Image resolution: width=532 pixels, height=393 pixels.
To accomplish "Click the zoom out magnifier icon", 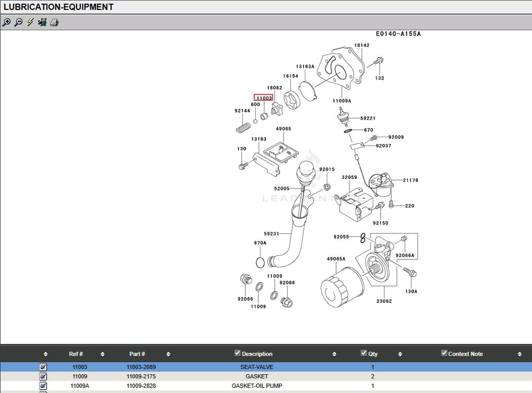I will tap(18, 22).
